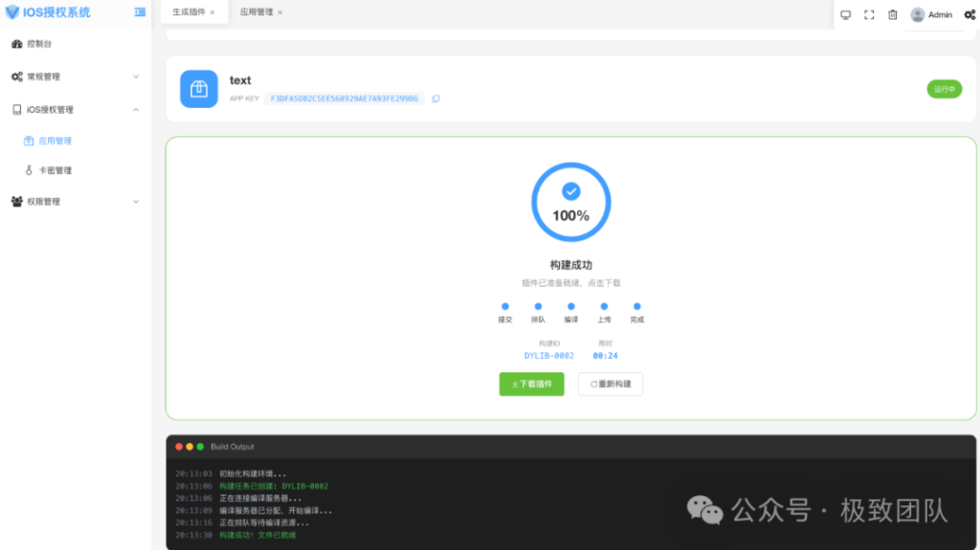Click the monitor icon in top bar
This screenshot has height=550, width=980.
(x=846, y=15)
